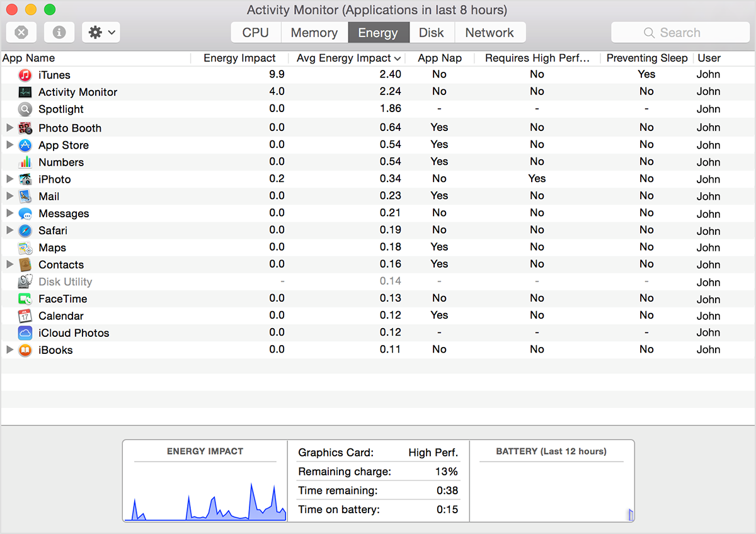
Task: Click the Inspect process info icon
Action: pos(59,33)
